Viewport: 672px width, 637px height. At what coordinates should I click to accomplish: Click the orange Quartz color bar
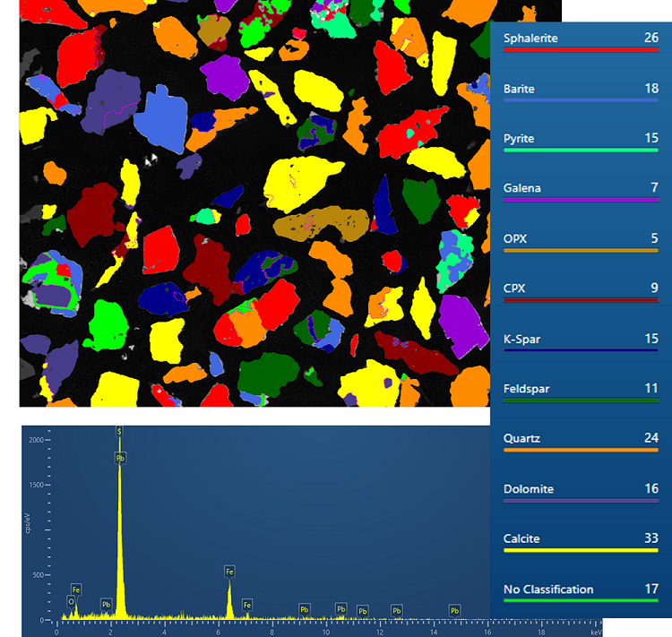[581, 451]
